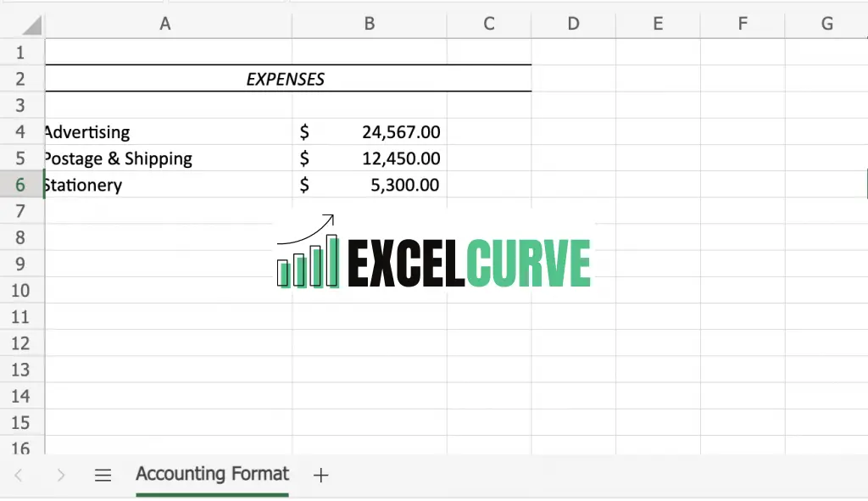This screenshot has width=868, height=501.
Task: Select column F header
Action: [x=743, y=24]
